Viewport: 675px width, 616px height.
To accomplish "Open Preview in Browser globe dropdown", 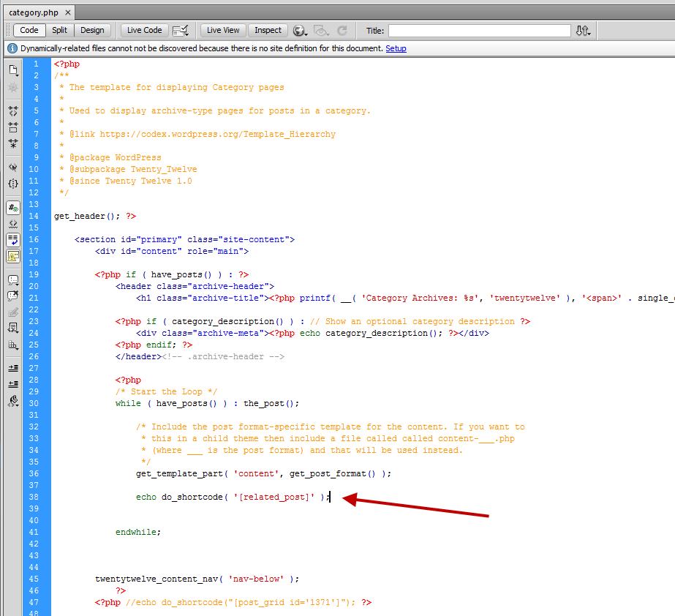I will (x=300, y=31).
